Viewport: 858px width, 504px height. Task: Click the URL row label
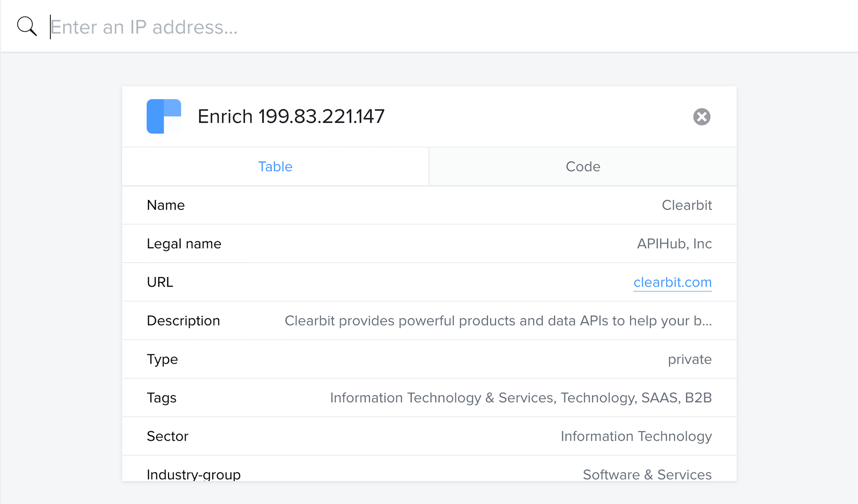(160, 282)
